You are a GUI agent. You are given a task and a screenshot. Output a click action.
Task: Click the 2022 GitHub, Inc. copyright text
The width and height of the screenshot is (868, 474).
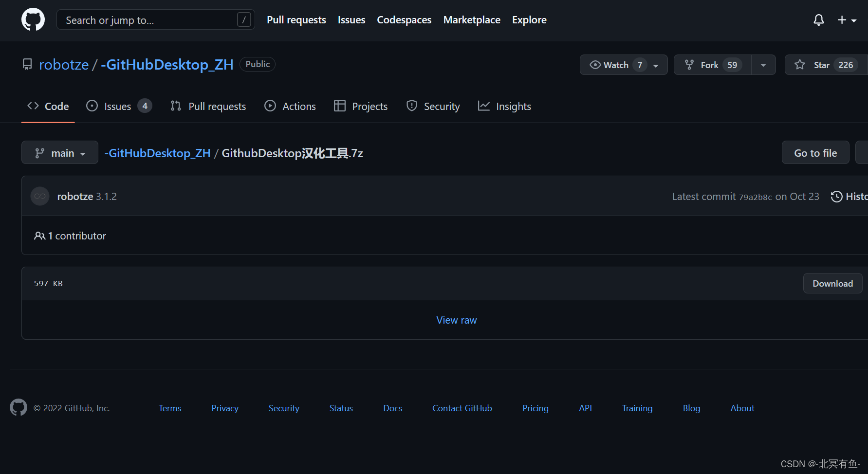tap(72, 408)
